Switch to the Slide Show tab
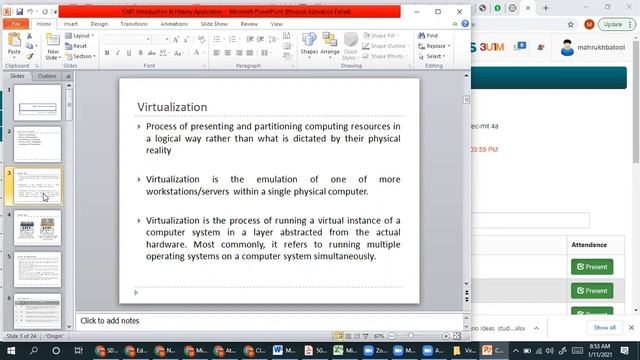640x360 pixels. [214, 24]
